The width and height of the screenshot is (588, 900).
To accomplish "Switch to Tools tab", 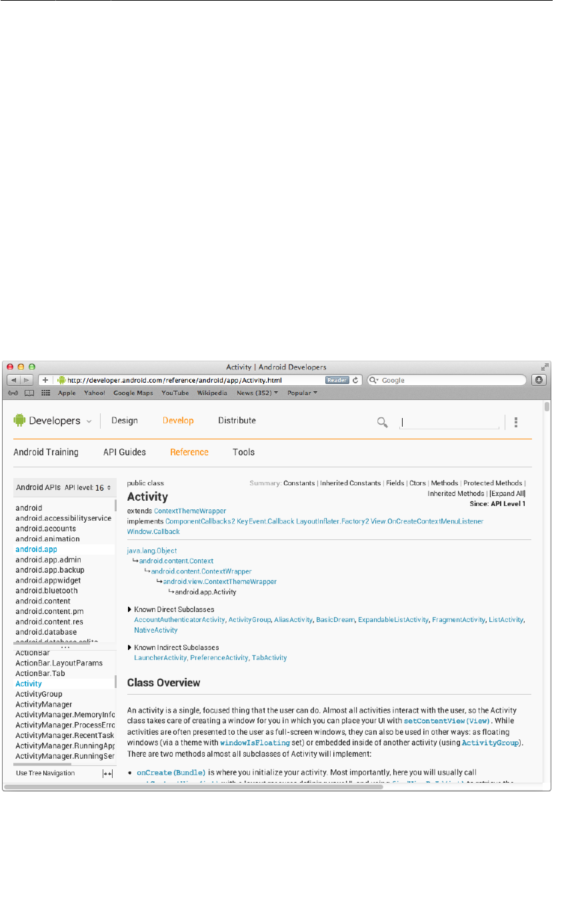I will [243, 452].
